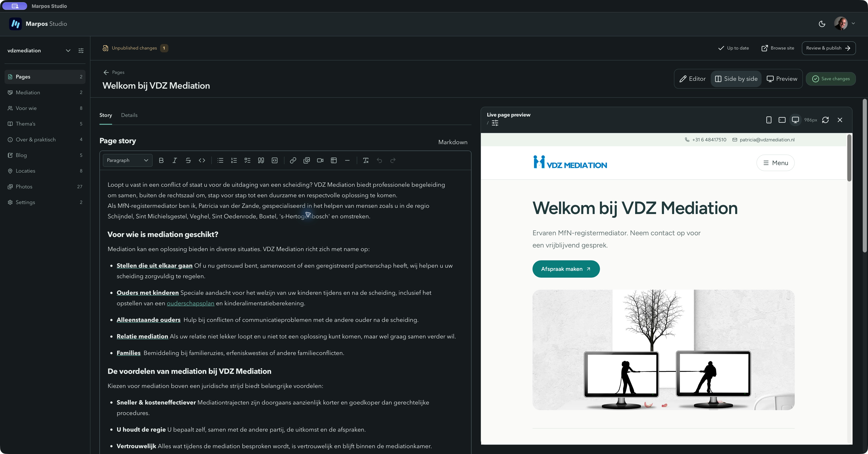
Task: Click Review & publish button
Action: pyautogui.click(x=829, y=48)
